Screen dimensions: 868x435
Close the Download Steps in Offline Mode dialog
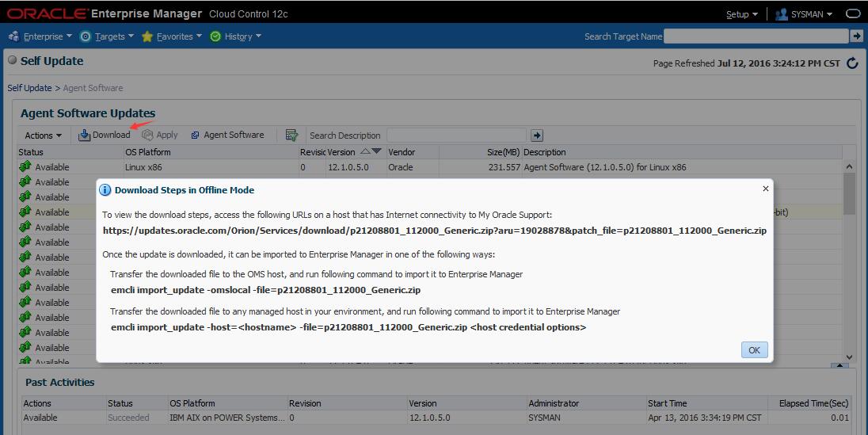click(765, 189)
